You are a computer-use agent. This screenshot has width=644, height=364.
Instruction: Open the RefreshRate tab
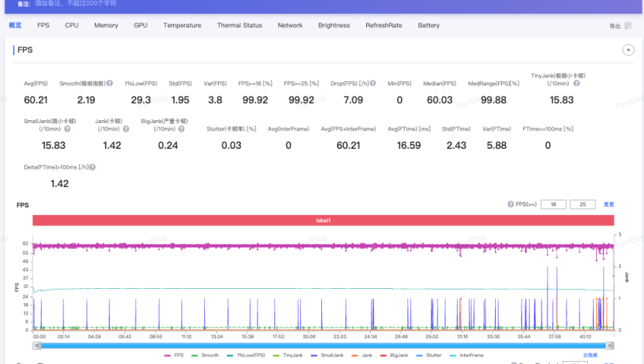384,26
